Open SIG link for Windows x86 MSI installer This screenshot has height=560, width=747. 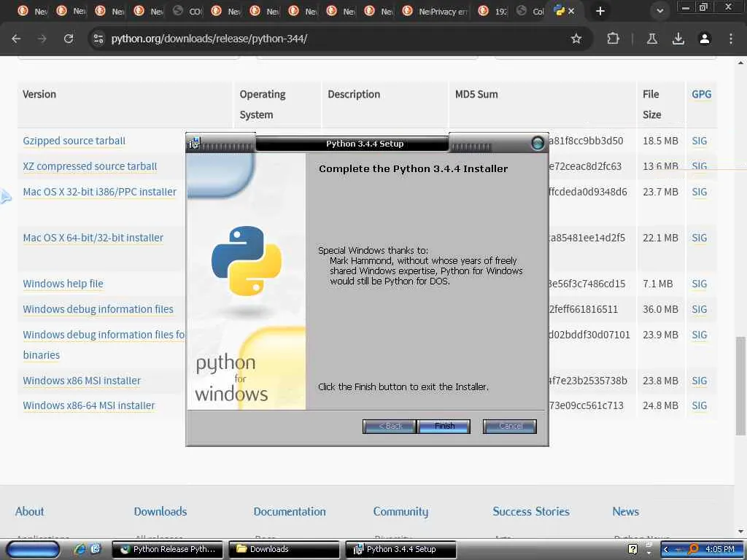(699, 381)
